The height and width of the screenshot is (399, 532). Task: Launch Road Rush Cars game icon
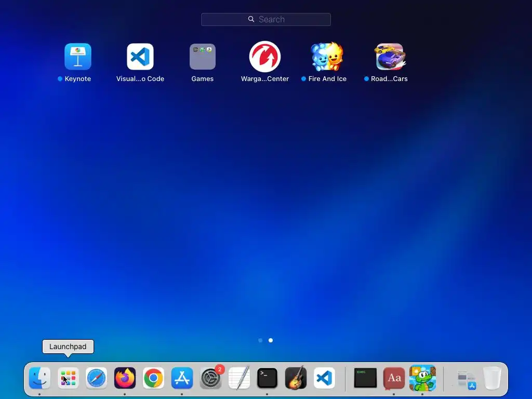(390, 56)
